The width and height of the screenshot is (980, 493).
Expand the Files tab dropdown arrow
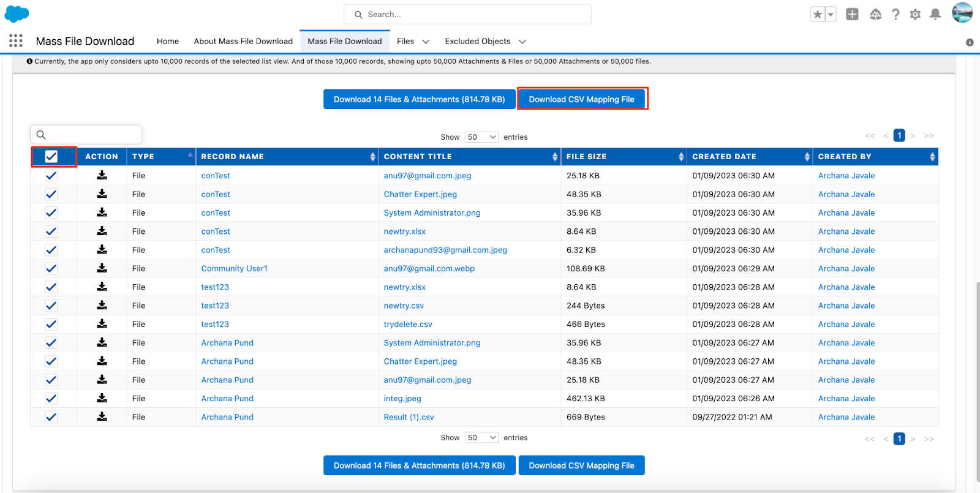pos(426,42)
